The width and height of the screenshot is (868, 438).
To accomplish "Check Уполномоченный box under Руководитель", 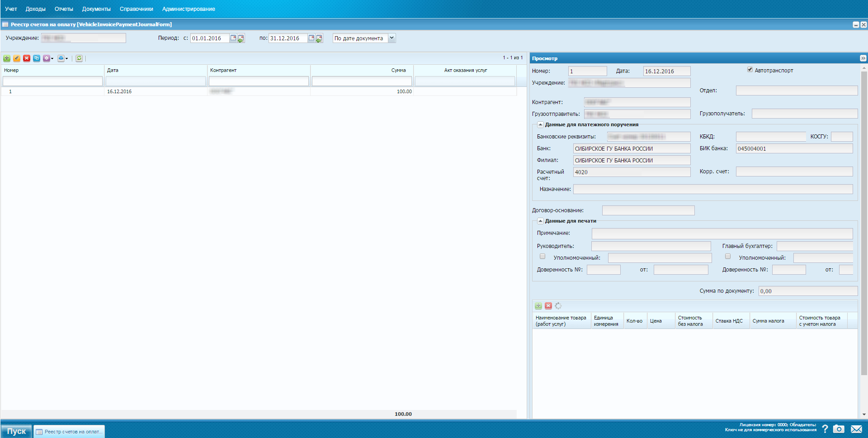I will point(542,257).
